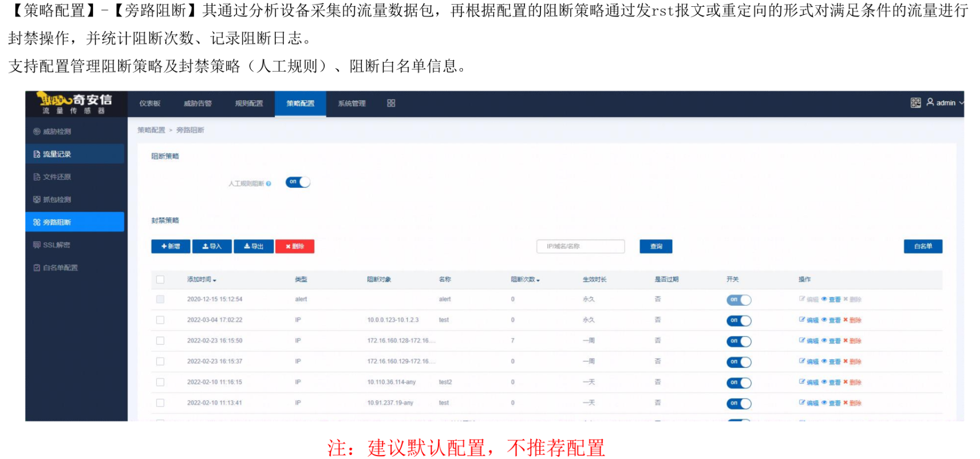Screen dimensions: 980x459
Task: Check the row added 2022-02-10 11:13:41
Action: (160, 403)
